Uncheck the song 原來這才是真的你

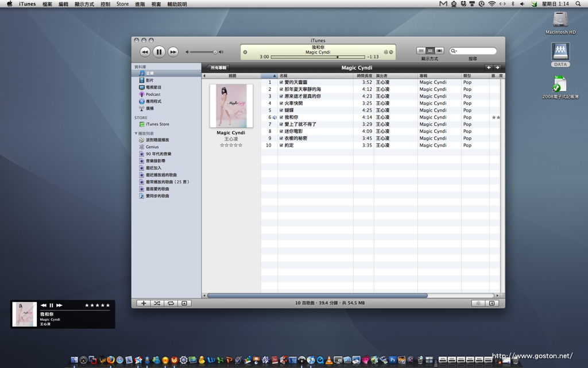tap(281, 96)
